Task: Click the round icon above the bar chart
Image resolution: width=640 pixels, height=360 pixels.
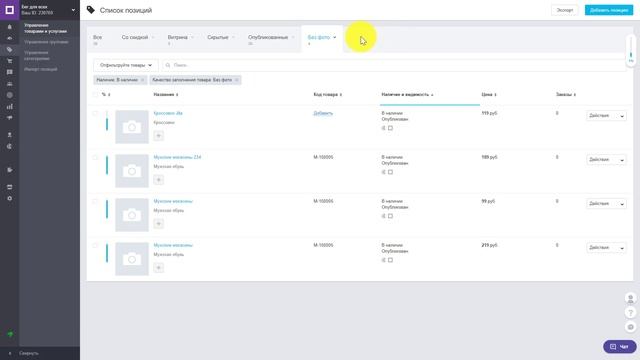Action: 9,95
